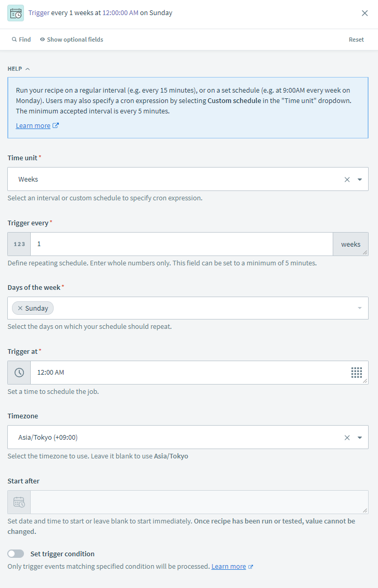Open the Time unit dropdown

click(x=360, y=180)
